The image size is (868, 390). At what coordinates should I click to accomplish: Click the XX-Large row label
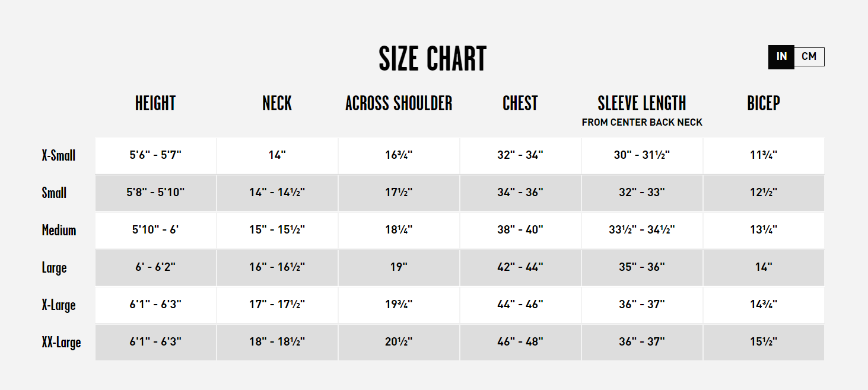[x=61, y=343]
